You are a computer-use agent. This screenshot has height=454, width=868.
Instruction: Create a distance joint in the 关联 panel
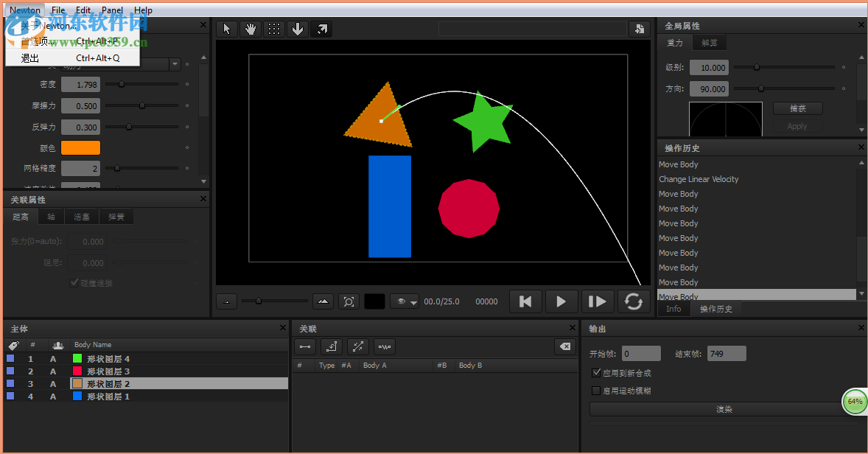305,346
